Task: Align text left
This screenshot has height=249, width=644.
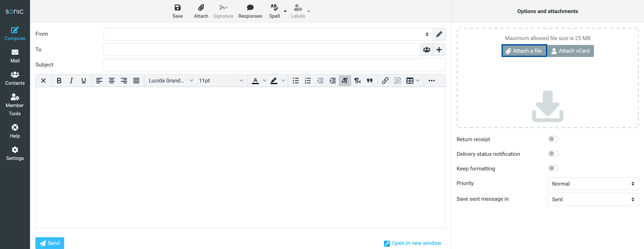Action: (x=99, y=81)
